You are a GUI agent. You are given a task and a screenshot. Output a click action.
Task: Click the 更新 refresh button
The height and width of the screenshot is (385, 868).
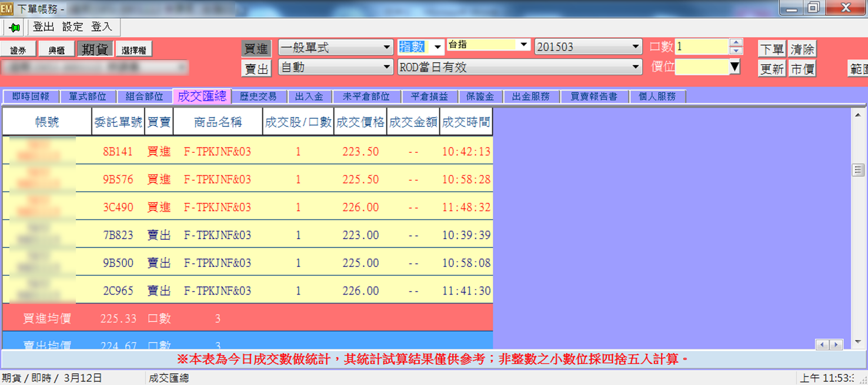(x=772, y=69)
